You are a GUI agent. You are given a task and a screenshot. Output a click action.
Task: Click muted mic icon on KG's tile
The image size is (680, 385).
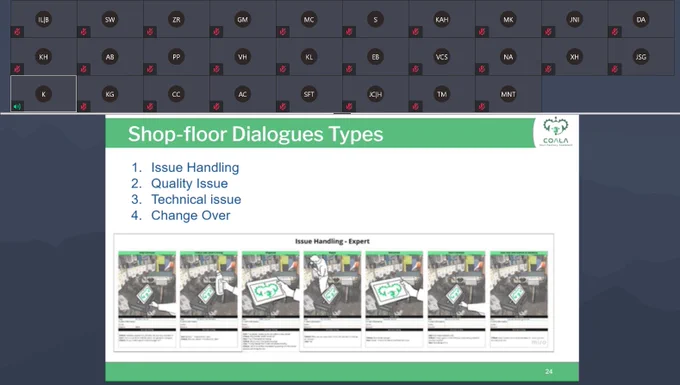pyautogui.click(x=84, y=106)
